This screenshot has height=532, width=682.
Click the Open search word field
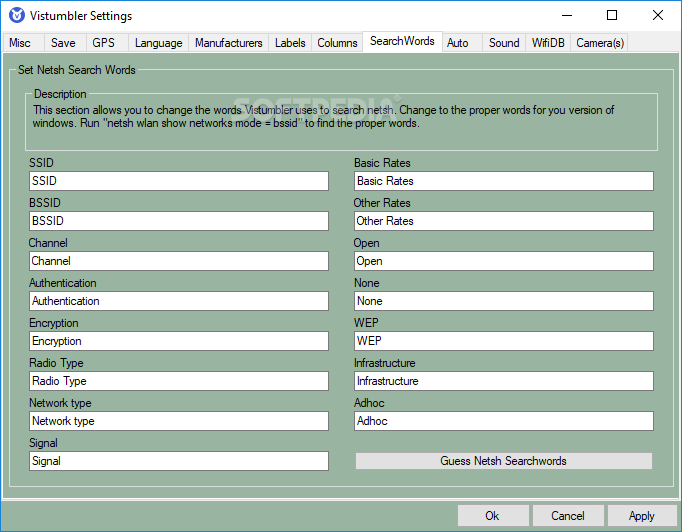coord(504,261)
